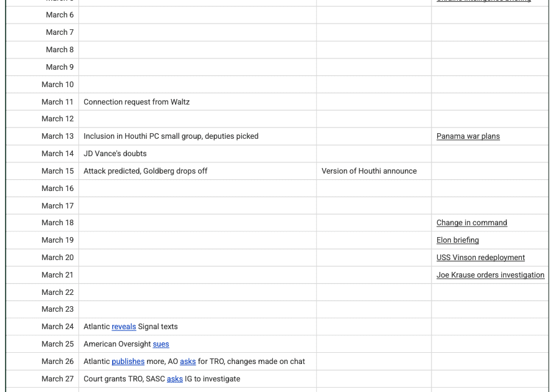Open the "Joe Krause orders investigation" link
Screen dimensions: 558x392
[490, 275]
